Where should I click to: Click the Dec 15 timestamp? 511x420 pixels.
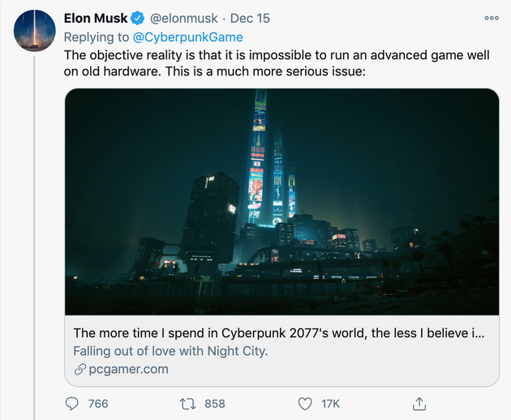pyautogui.click(x=251, y=19)
